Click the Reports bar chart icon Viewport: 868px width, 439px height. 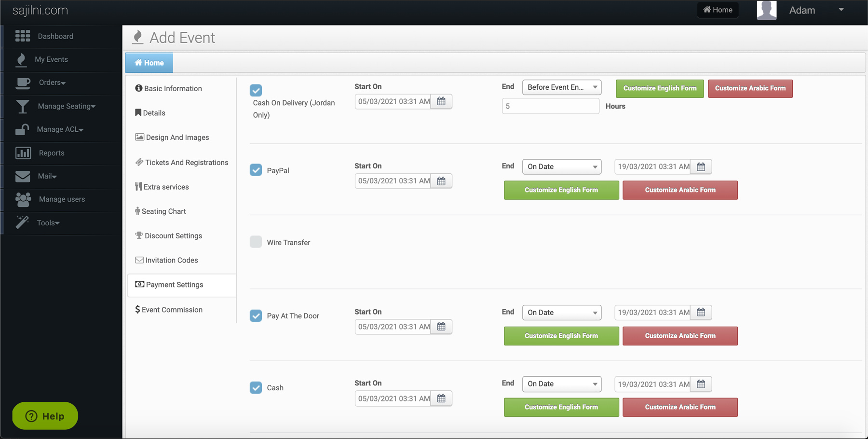pyautogui.click(x=23, y=153)
